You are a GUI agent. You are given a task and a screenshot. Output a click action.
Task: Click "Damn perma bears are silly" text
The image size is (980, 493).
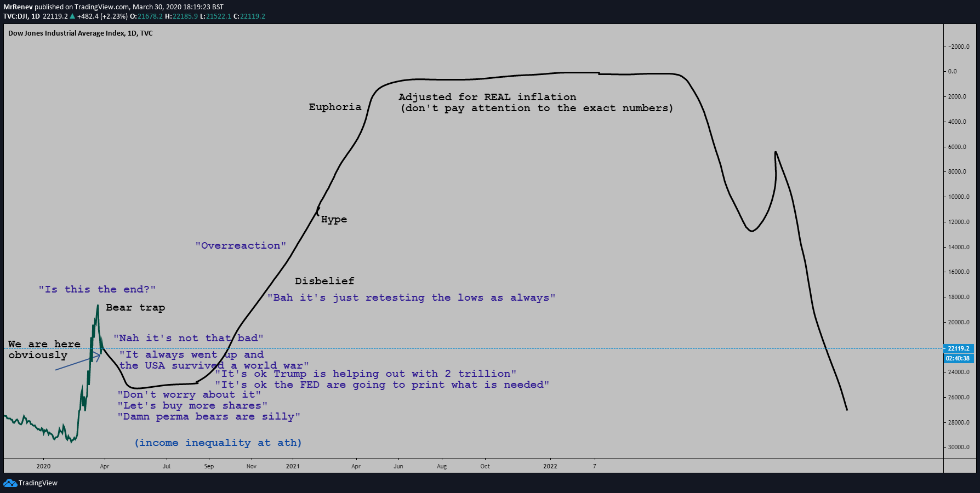click(209, 416)
